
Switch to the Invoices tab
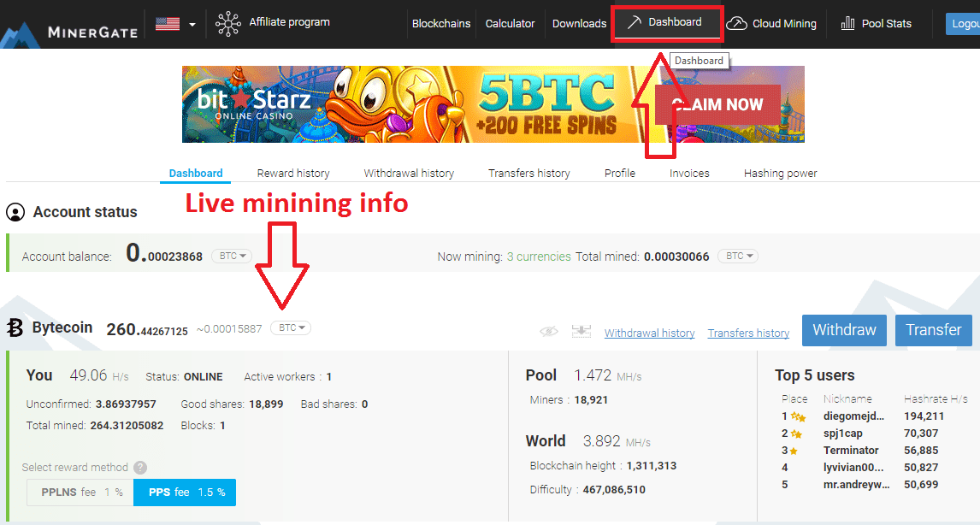689,173
